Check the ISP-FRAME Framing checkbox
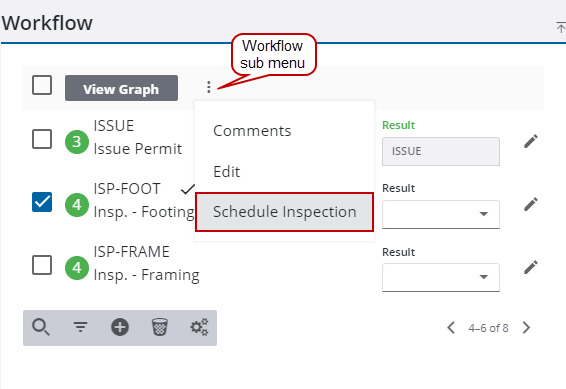The height and width of the screenshot is (389, 566). click(42, 265)
